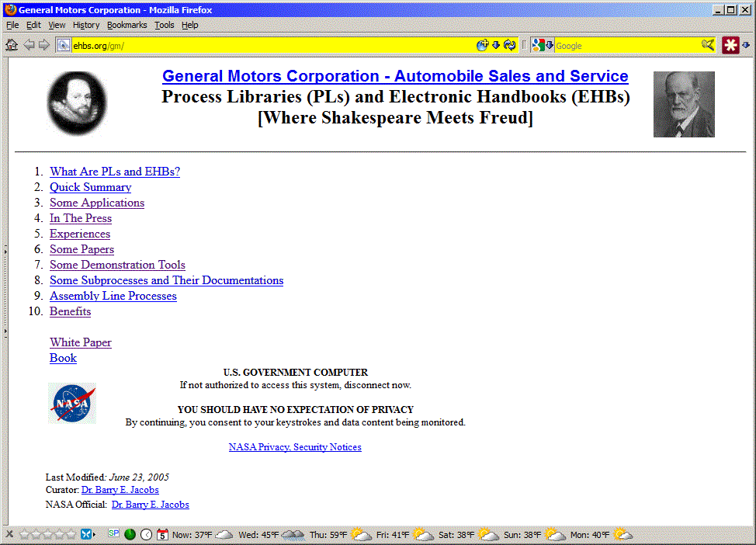Open 'What Are PLs and EHBs?' link
The image size is (756, 545).
[115, 172]
